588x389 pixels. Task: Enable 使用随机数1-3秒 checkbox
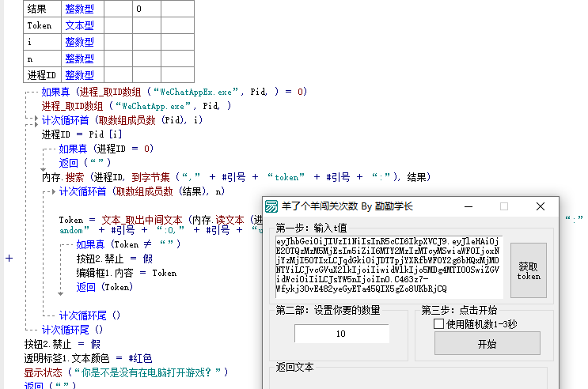[439, 323]
